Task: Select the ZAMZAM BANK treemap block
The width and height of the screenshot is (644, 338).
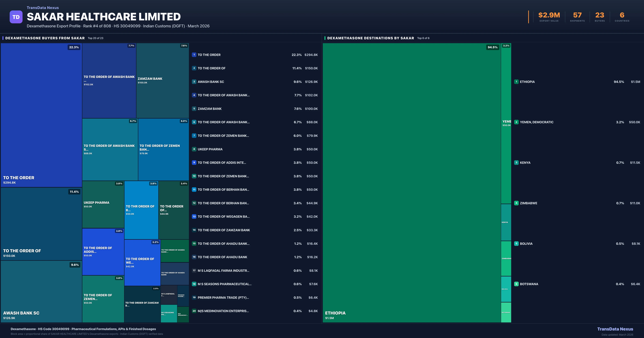Action: click(x=162, y=80)
